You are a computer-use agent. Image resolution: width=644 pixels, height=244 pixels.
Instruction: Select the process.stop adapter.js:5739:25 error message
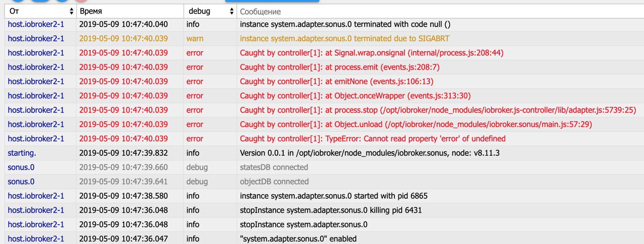tap(438, 110)
